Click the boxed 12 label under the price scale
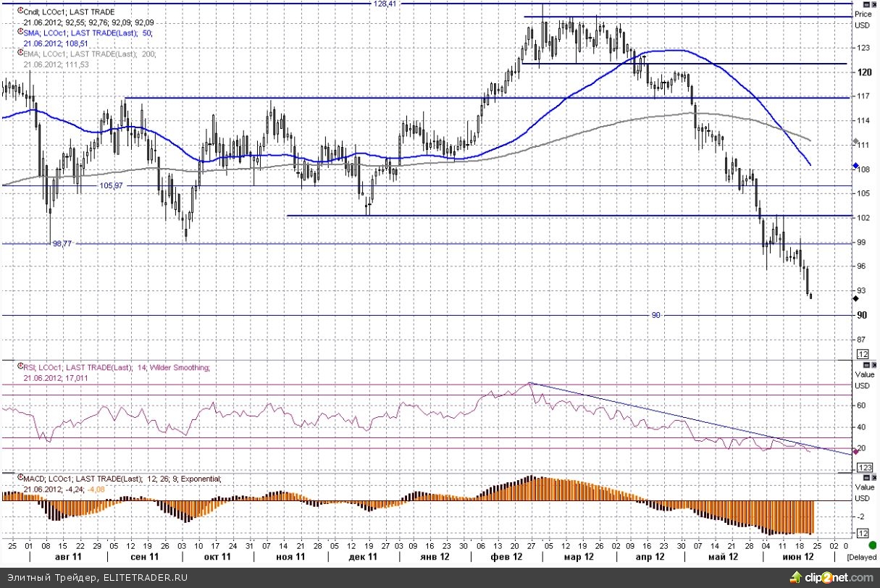The height and width of the screenshot is (588, 880). click(862, 354)
